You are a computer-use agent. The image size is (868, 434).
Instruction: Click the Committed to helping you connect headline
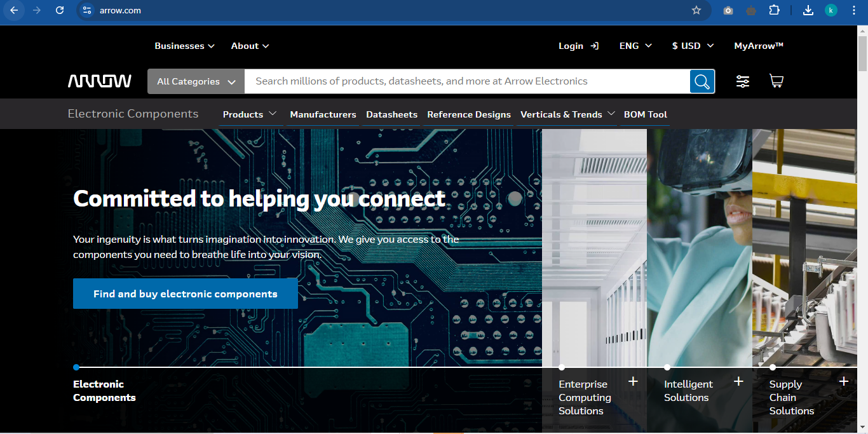point(259,198)
